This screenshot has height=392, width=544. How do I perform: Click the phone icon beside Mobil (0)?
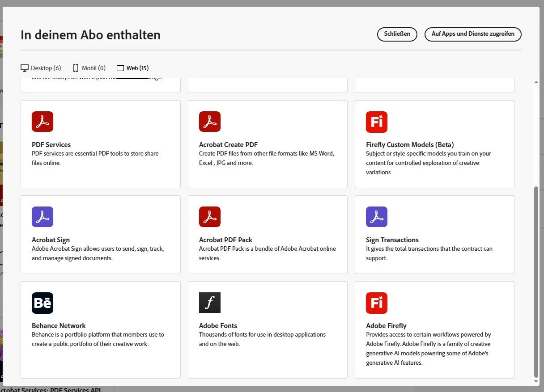76,68
